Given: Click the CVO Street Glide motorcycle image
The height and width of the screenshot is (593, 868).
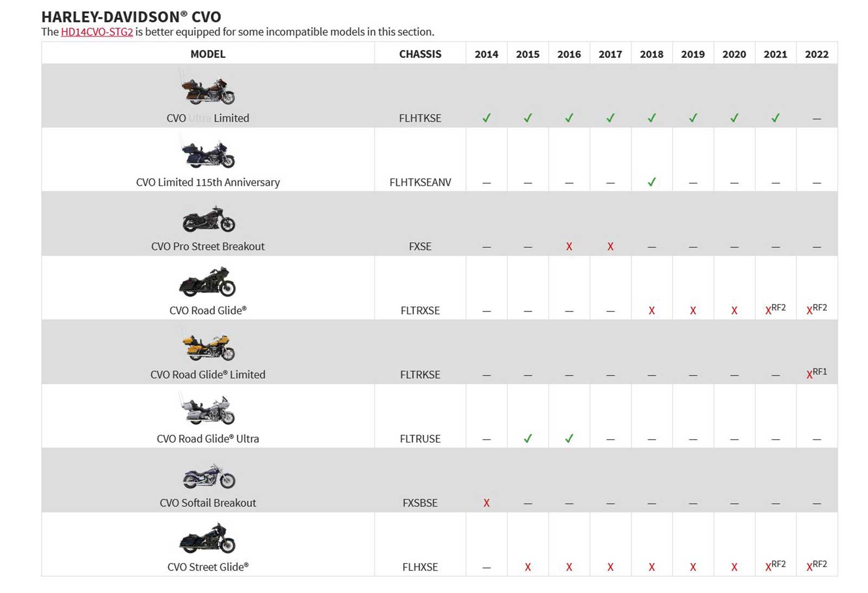Looking at the screenshot, I should pyautogui.click(x=208, y=538).
